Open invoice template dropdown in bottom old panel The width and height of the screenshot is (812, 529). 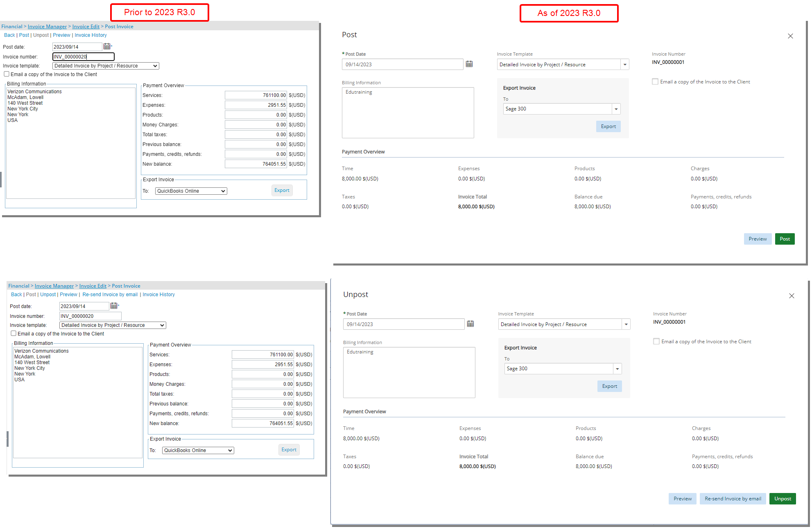pyautogui.click(x=113, y=325)
